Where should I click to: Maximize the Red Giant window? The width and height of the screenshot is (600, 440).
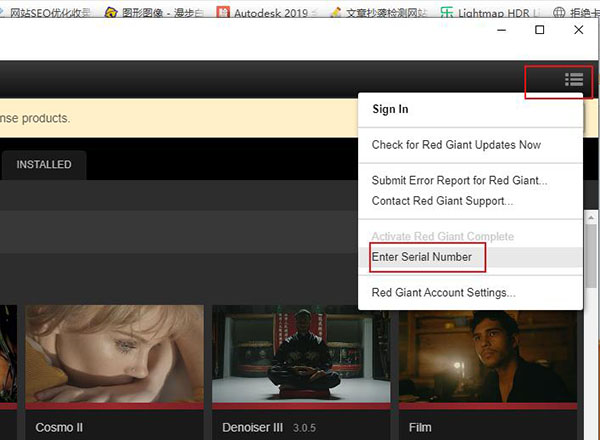(540, 30)
